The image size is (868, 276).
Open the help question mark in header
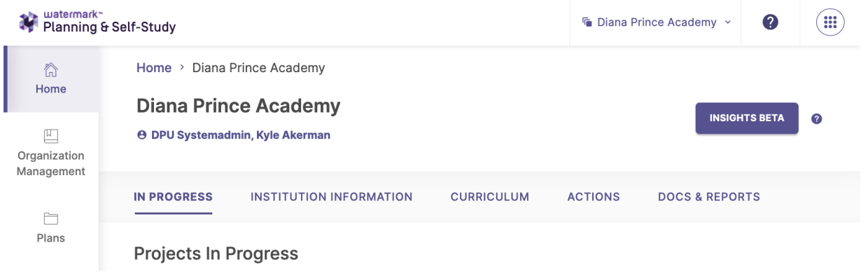pos(771,22)
